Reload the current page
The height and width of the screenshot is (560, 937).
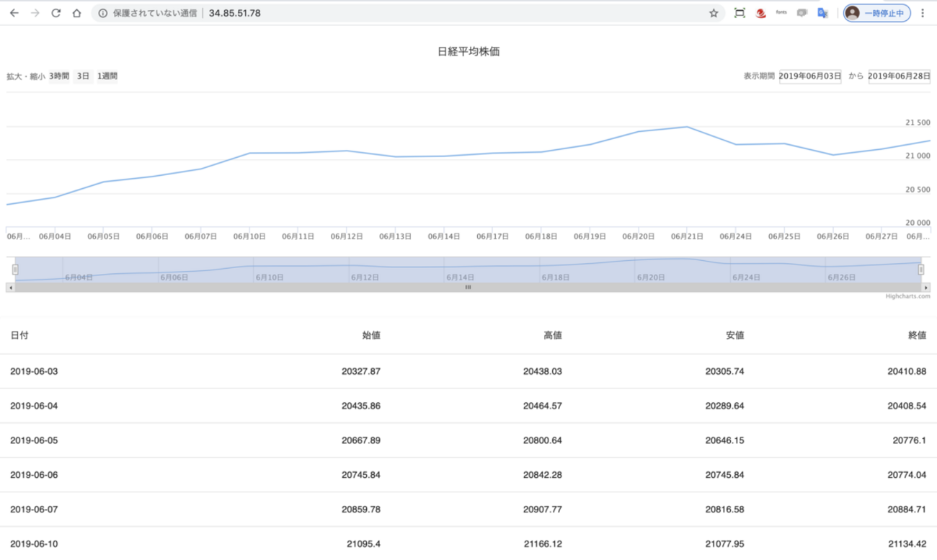click(x=55, y=13)
